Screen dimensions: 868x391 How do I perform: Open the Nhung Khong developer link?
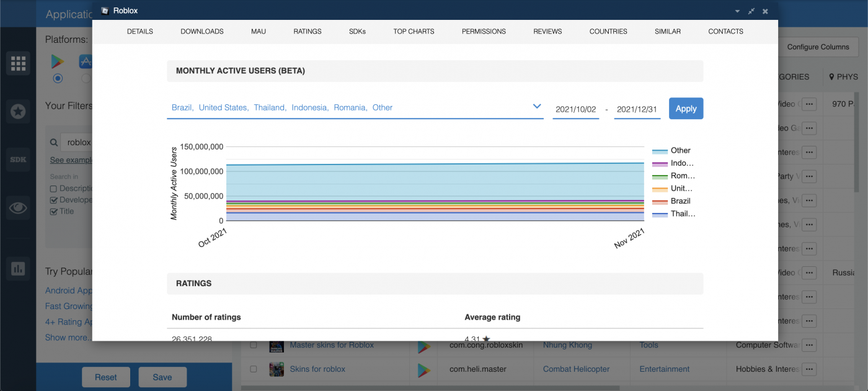pyautogui.click(x=567, y=345)
